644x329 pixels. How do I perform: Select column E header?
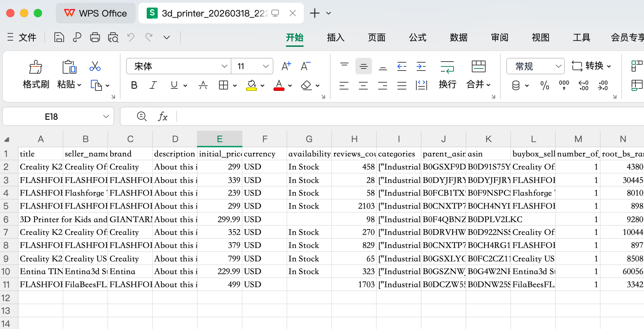click(220, 139)
